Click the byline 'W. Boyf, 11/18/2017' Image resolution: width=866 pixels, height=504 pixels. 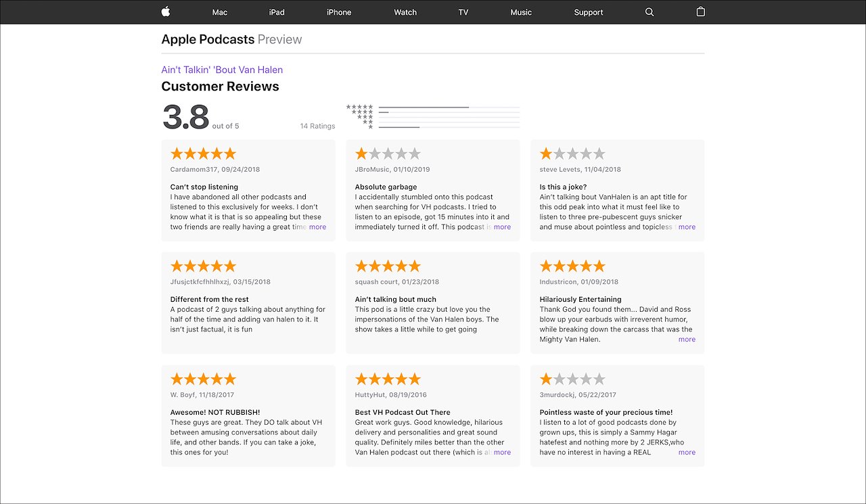pos(204,395)
